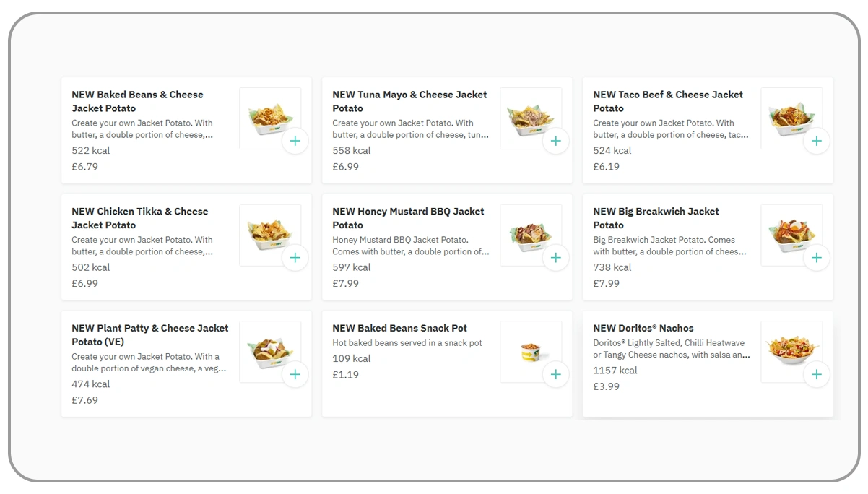Add Plant Patty Jacket Potato (VE) with plus
868x494 pixels.
(295, 374)
